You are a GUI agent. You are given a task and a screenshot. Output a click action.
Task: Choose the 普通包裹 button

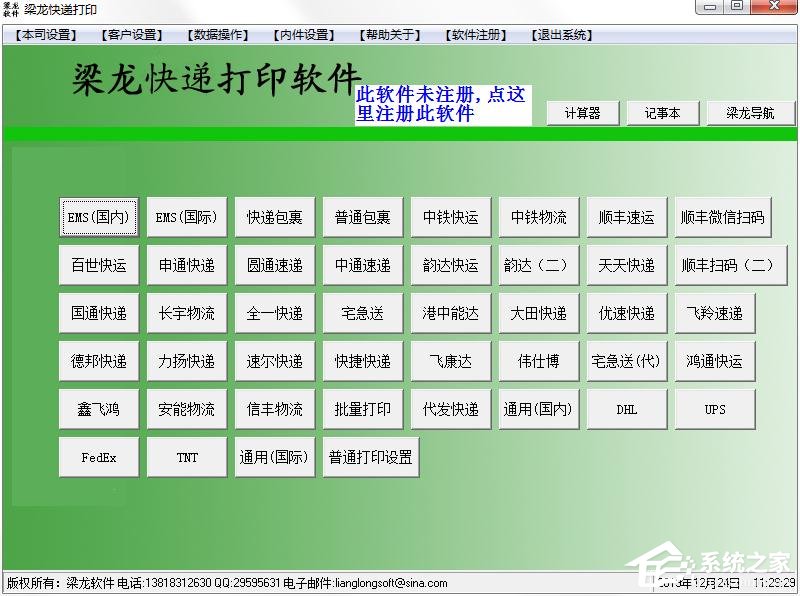(x=363, y=217)
